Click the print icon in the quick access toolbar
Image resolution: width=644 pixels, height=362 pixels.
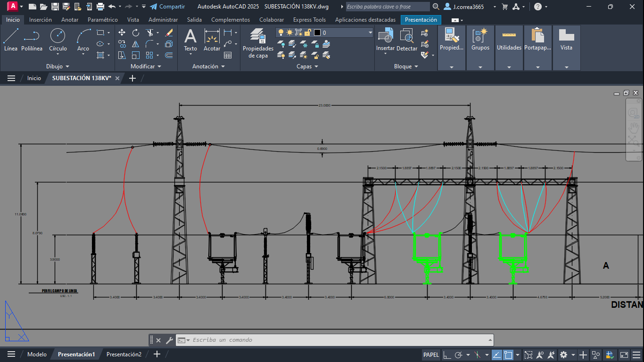pos(100,7)
